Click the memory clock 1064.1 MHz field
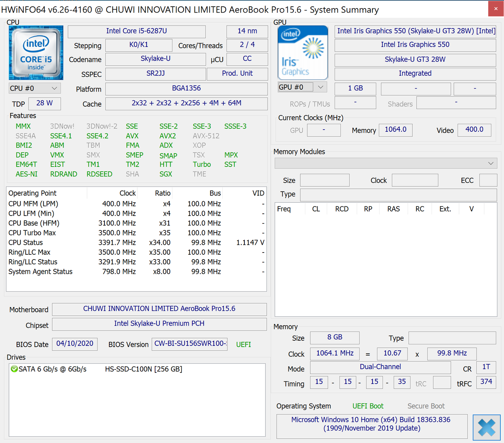The width and height of the screenshot is (504, 443). 335,354
